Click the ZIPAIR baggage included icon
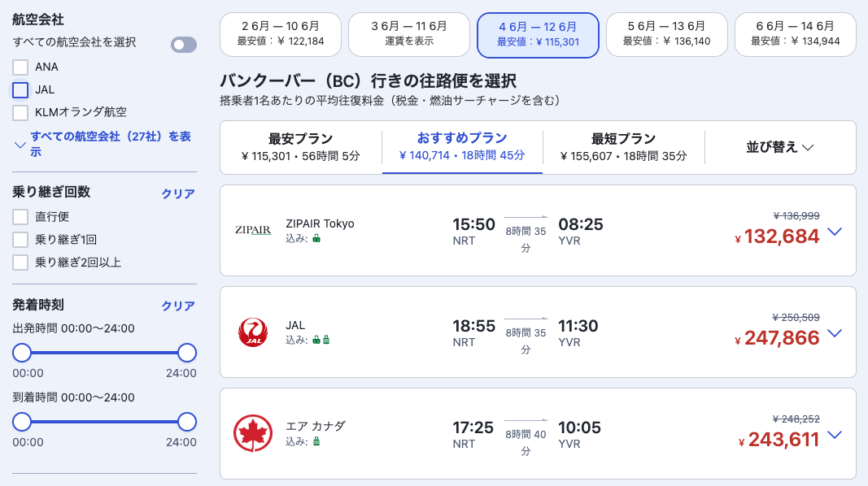The width and height of the screenshot is (868, 486). pyautogui.click(x=316, y=238)
